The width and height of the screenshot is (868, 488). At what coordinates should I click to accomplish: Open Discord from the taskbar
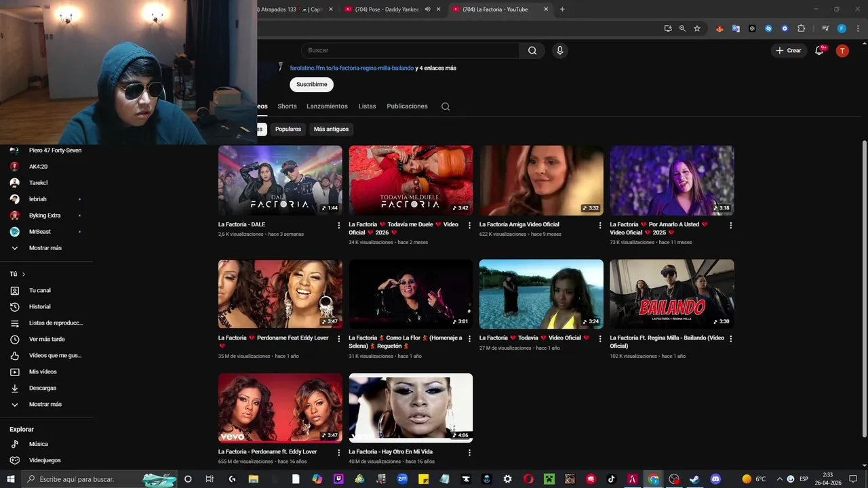coord(715,479)
